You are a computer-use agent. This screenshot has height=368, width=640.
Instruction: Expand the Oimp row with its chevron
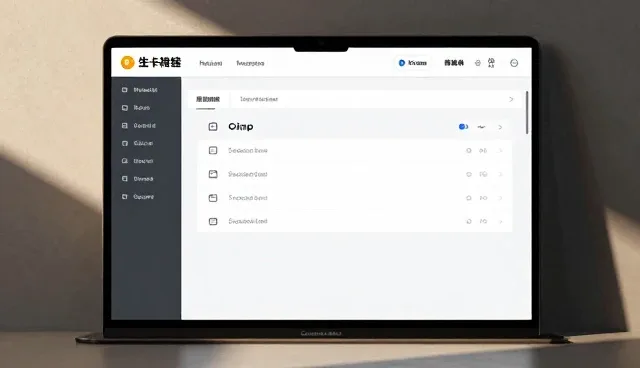pos(500,127)
